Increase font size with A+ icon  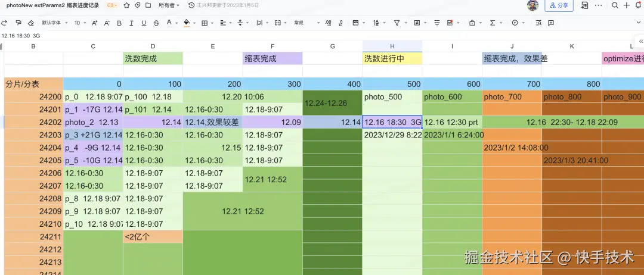[94, 23]
